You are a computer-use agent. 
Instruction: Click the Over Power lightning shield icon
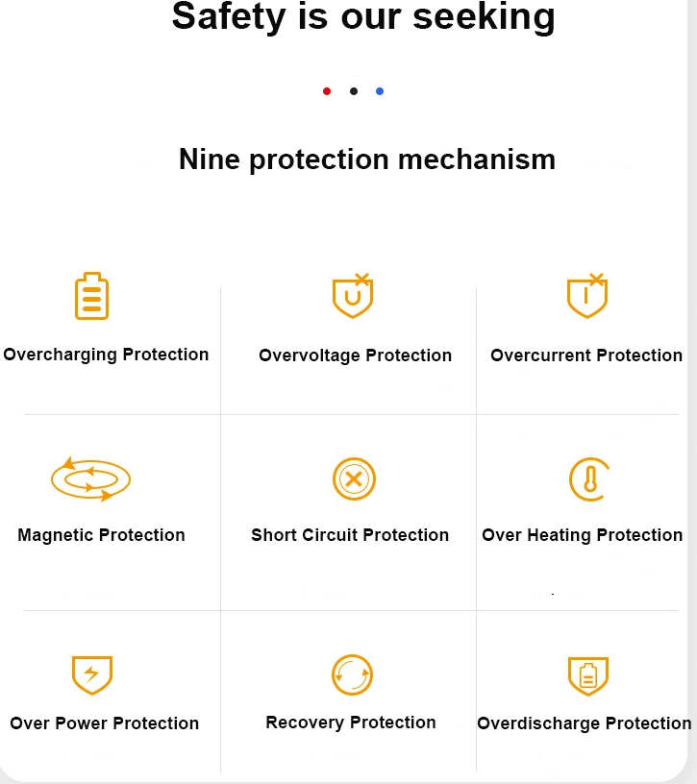[x=92, y=674]
